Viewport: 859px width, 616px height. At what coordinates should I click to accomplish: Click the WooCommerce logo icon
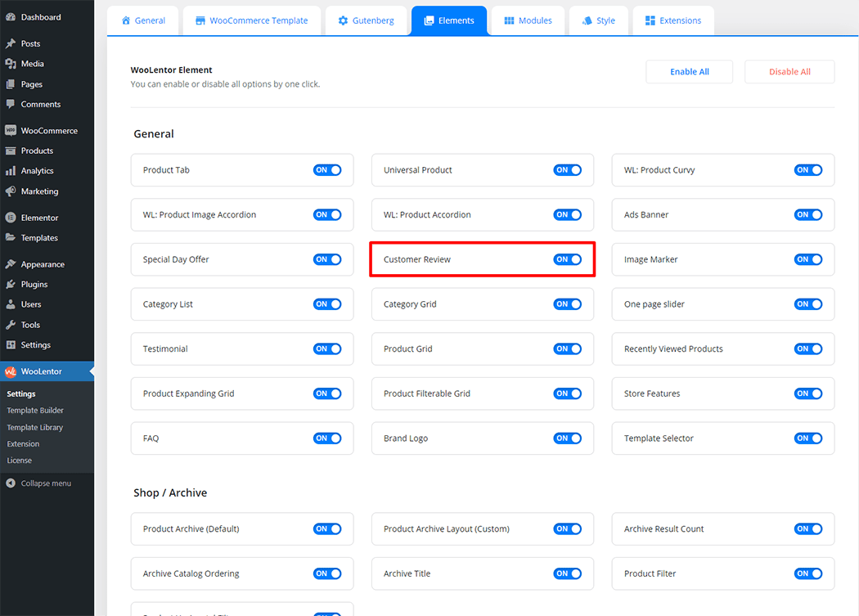pyautogui.click(x=11, y=131)
